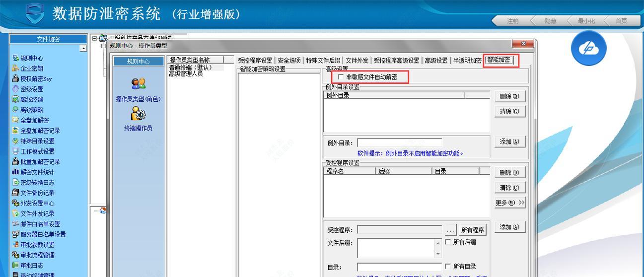Click the 程序名 column header
The width and height of the screenshot is (644, 277).
[x=350, y=171]
